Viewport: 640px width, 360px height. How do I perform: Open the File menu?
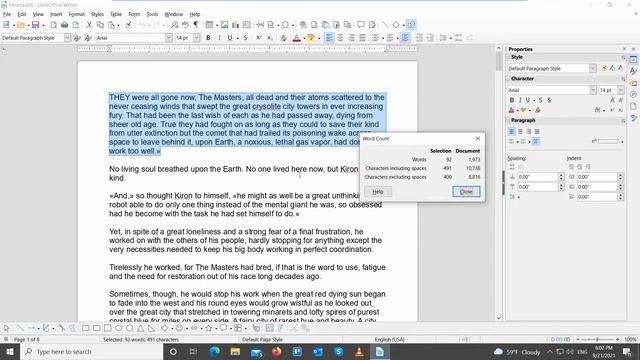(x=7, y=14)
